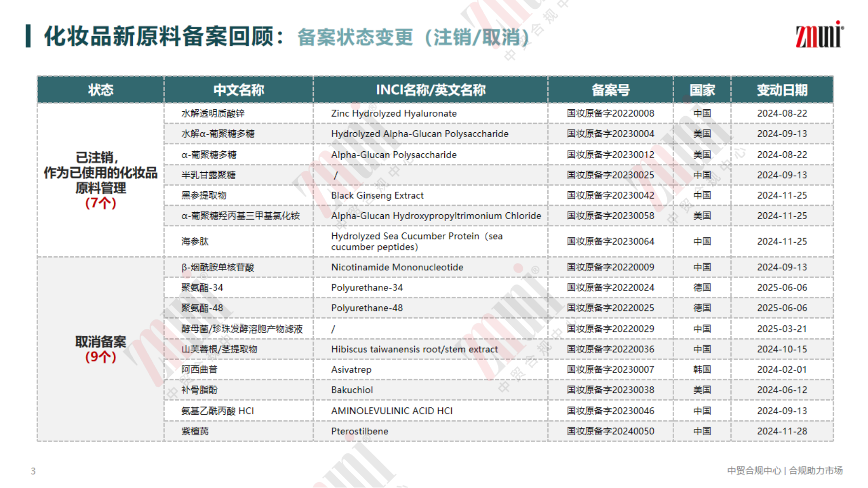This screenshot has width=868, height=488.
Task: Select the 备案号 column header
Action: [x=610, y=90]
